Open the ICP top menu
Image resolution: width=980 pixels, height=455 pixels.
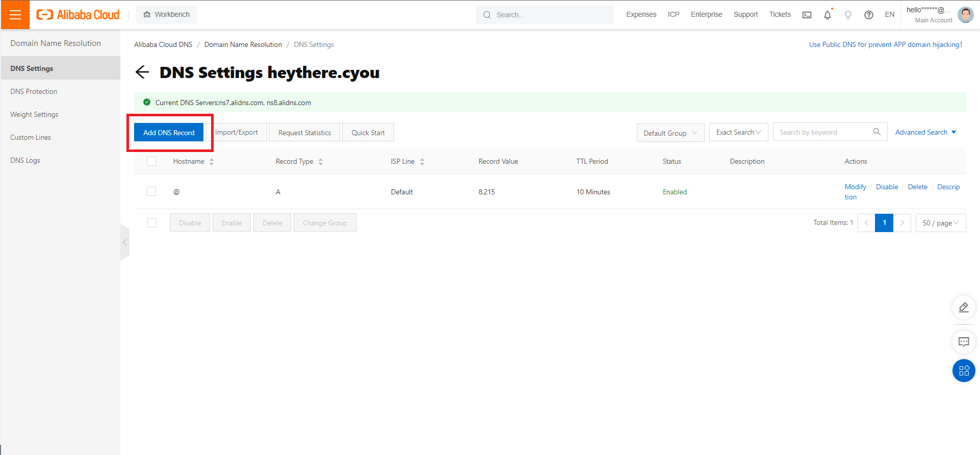pos(674,15)
